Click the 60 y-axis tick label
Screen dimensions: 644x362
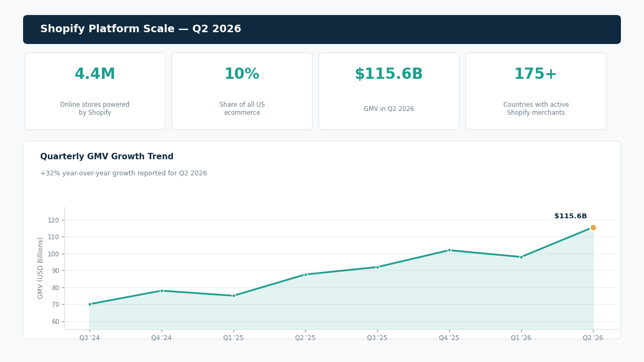(x=55, y=321)
